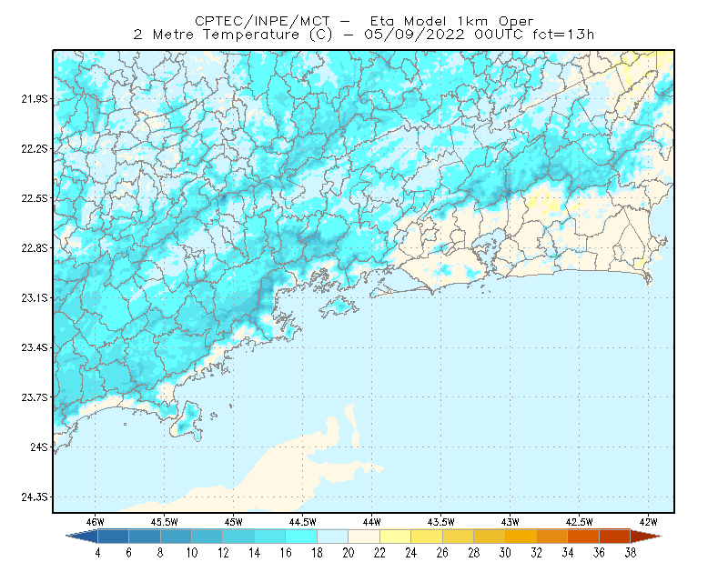The image size is (728, 562).
Task: Click the 20-22 cream legend swatch
Action: point(364,536)
